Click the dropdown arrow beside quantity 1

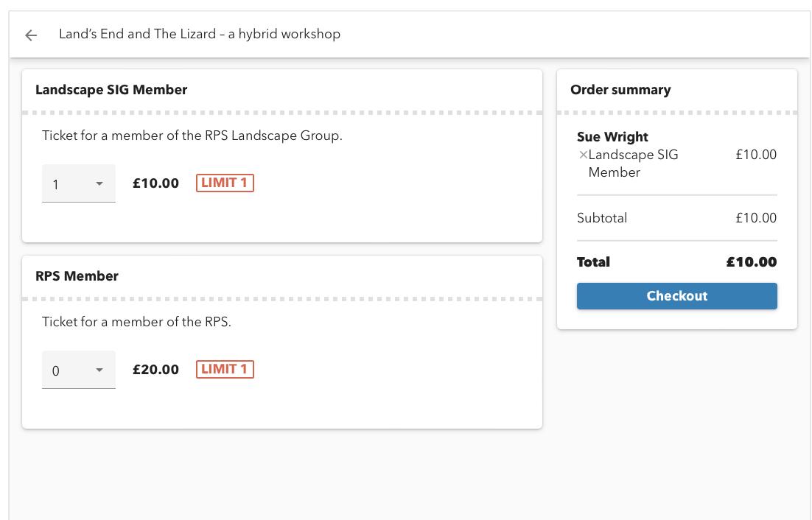(x=99, y=183)
